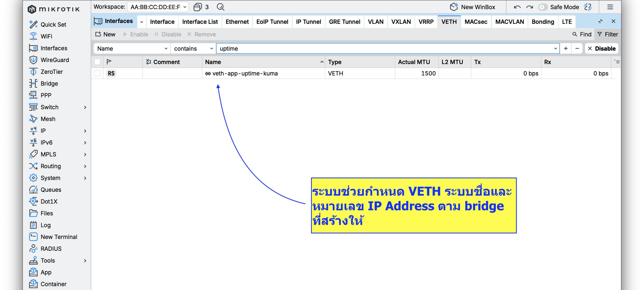Expand the Switch submenu
This screenshot has width=644, height=290.
tap(85, 107)
